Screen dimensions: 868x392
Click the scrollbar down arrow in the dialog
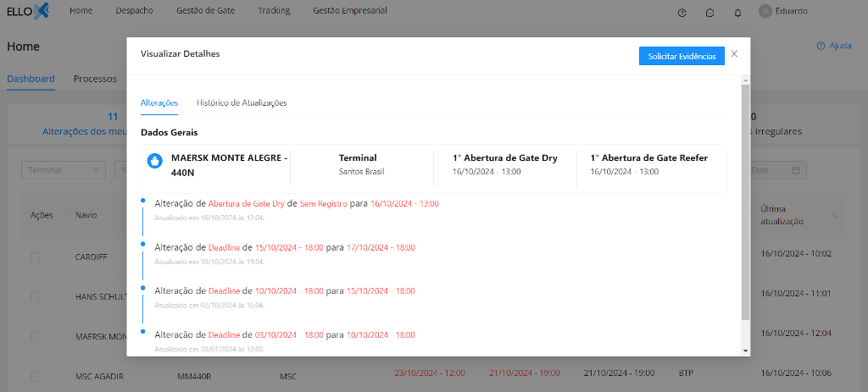pos(745,350)
